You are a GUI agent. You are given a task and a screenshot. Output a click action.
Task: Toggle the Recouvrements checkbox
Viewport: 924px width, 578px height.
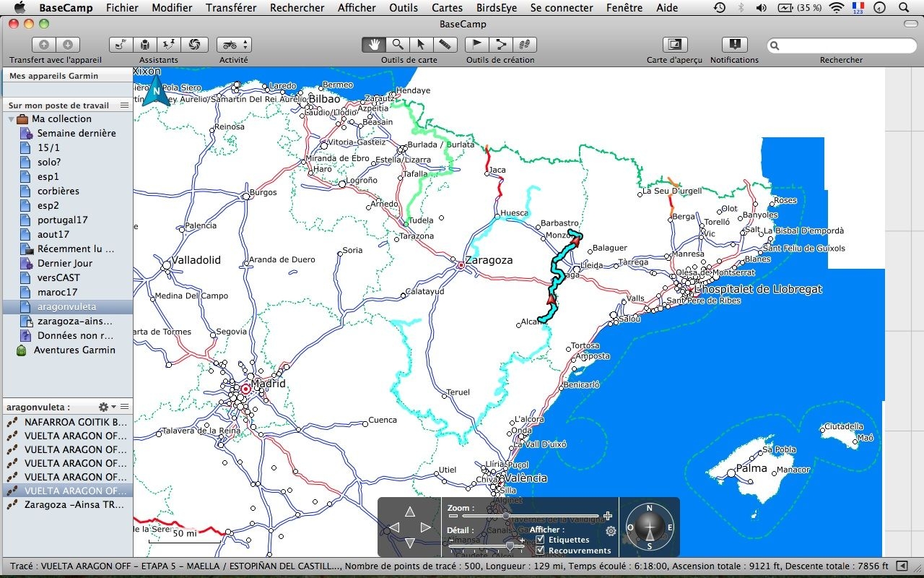click(540, 551)
